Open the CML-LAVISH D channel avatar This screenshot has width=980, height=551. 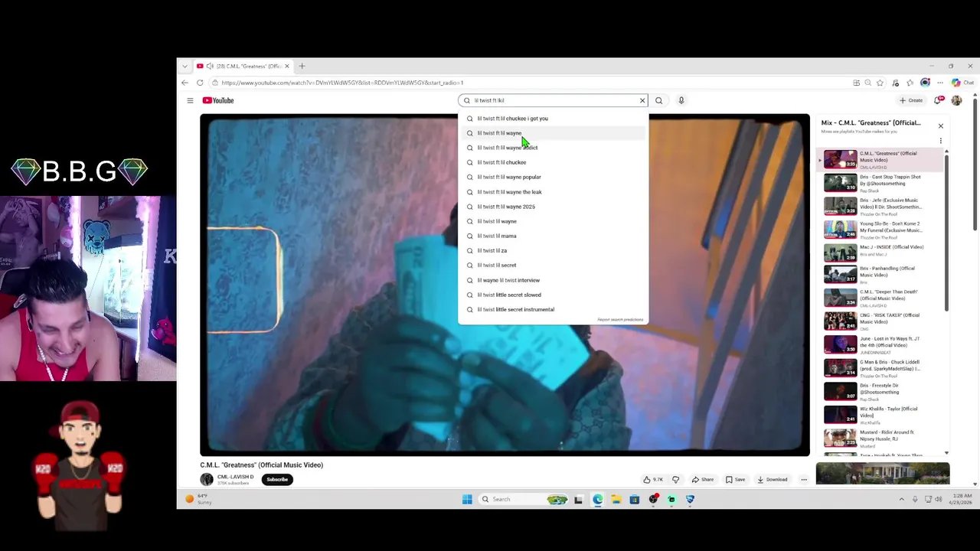point(207,480)
